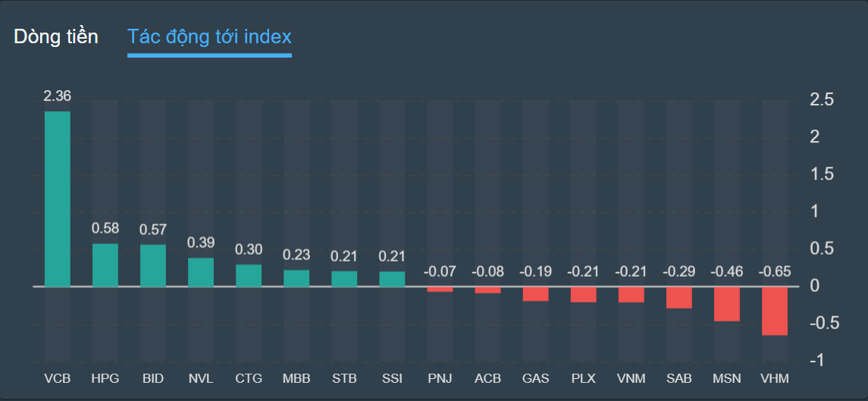The image size is (868, 401).
Task: Click the tall green VCB bar
Action: 58,199
